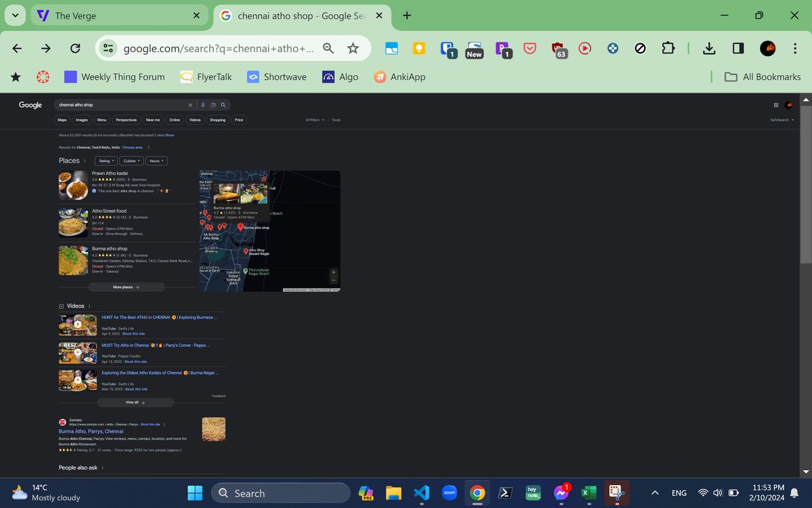
Task: Open the Pocket extension icon
Action: point(531,48)
